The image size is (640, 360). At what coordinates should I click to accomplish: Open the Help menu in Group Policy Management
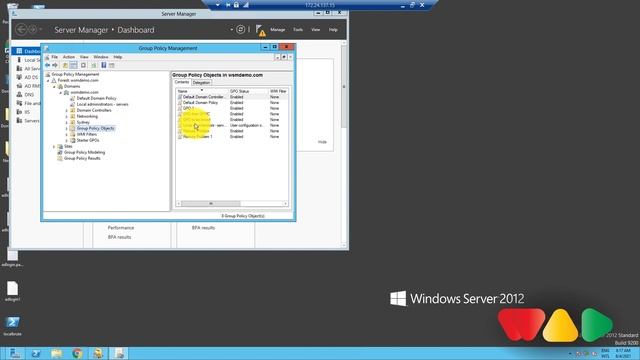[x=118, y=57]
